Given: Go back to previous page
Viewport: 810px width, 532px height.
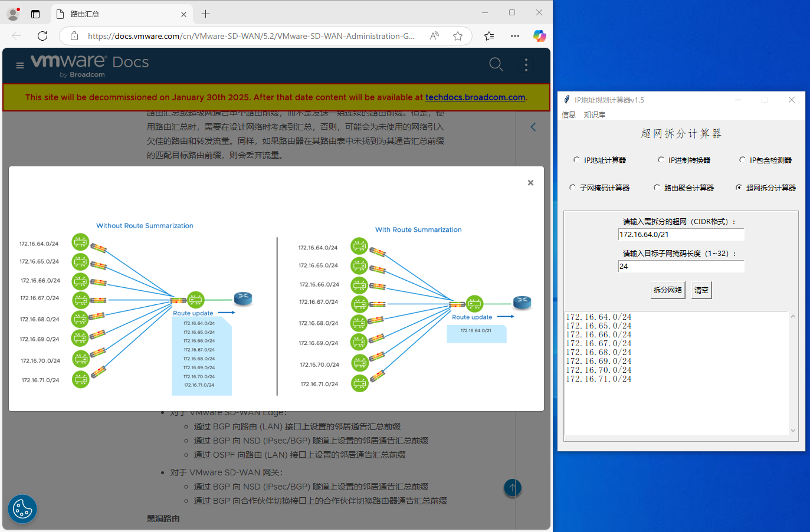Looking at the screenshot, I should pyautogui.click(x=17, y=36).
